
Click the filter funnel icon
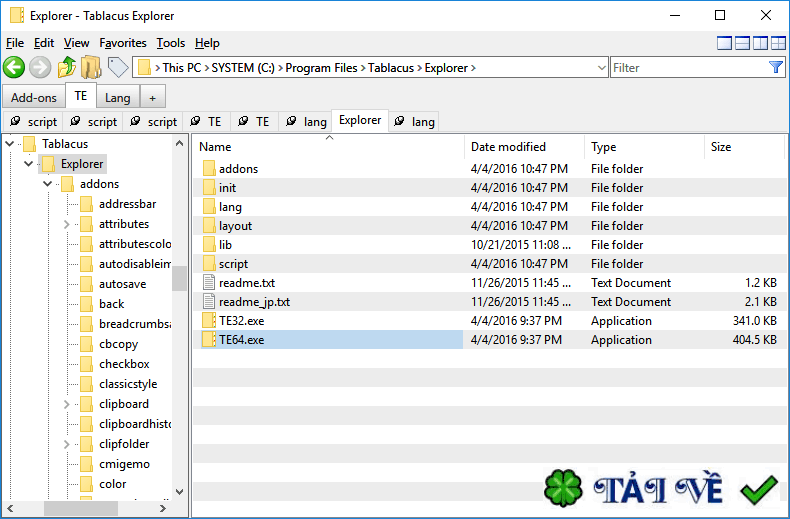(776, 68)
